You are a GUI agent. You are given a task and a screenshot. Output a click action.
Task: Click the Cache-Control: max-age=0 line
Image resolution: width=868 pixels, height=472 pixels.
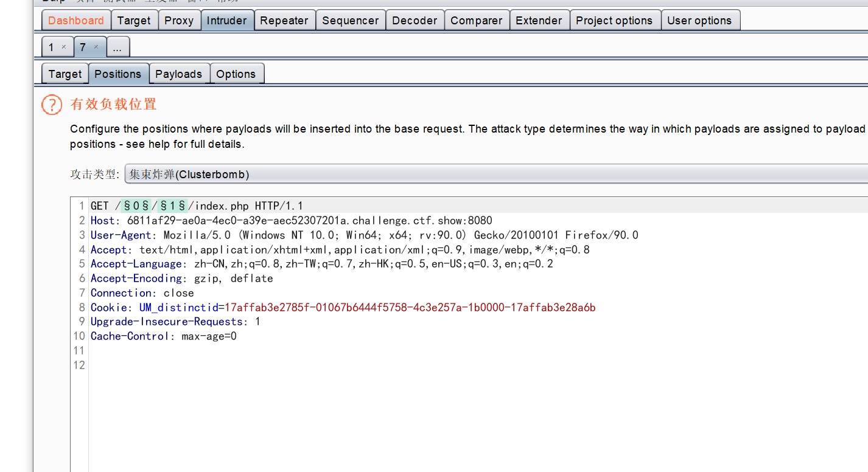pyautogui.click(x=164, y=336)
